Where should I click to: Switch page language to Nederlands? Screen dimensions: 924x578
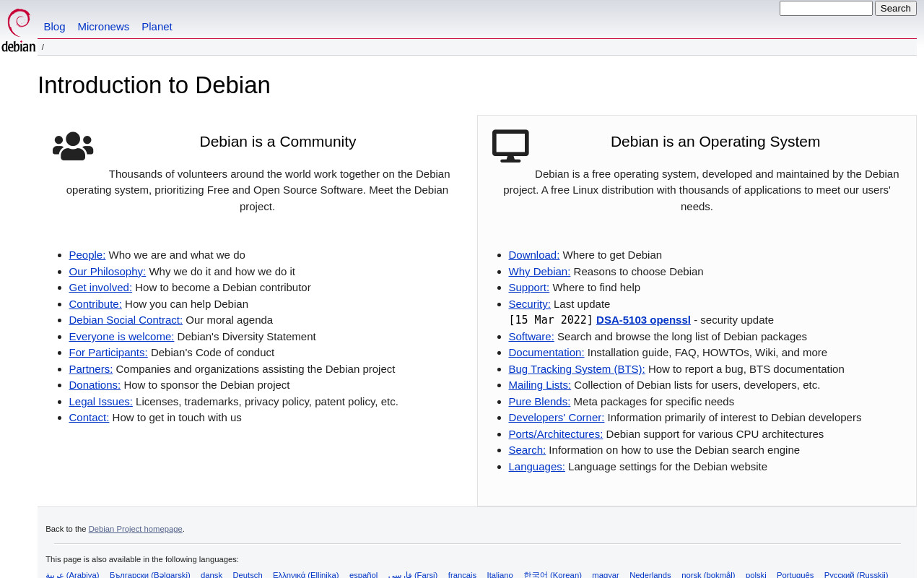pyautogui.click(x=650, y=574)
